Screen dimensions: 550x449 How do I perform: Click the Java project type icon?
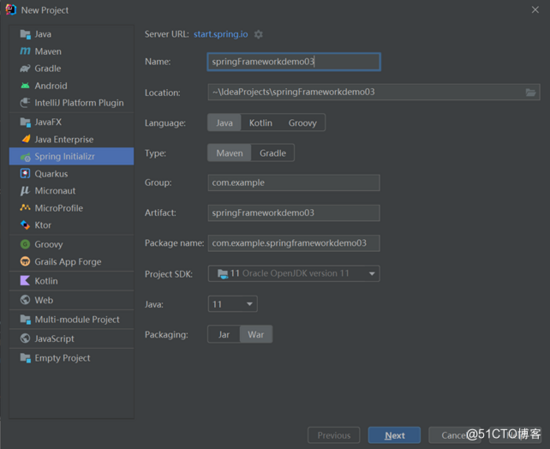tap(25, 34)
